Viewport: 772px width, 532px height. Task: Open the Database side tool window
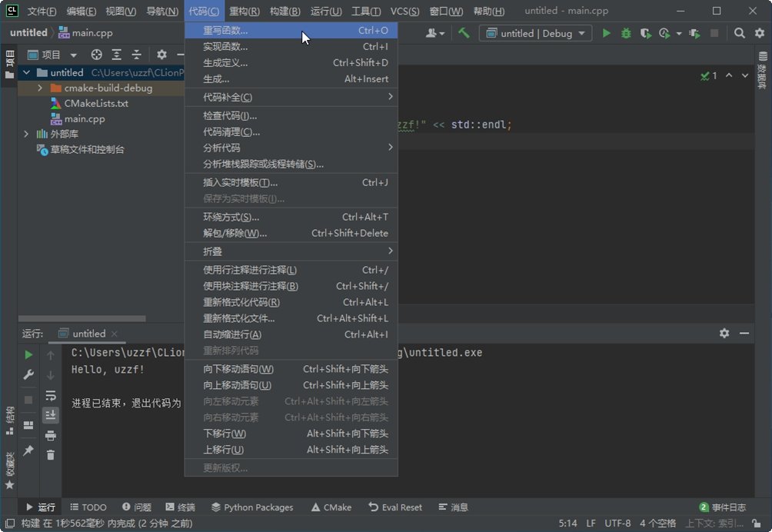click(x=763, y=70)
